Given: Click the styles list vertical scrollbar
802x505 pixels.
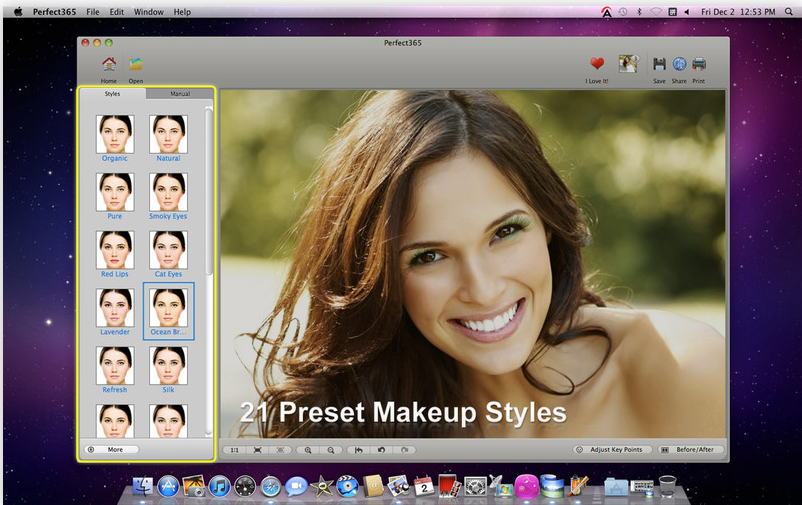Looking at the screenshot, I should click(209, 192).
